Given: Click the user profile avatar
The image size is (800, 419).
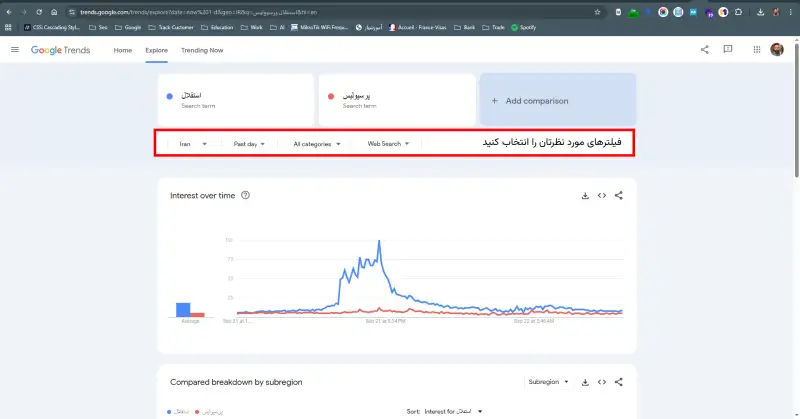Looking at the screenshot, I should (777, 50).
